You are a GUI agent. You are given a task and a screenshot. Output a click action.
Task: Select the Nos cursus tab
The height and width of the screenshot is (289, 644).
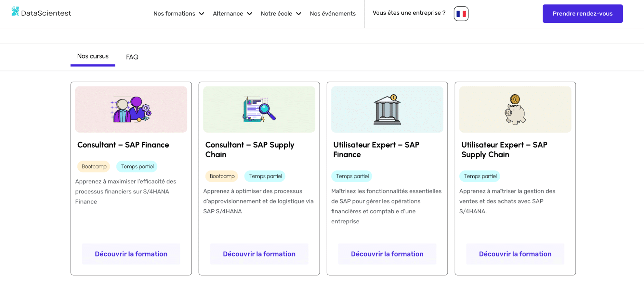tap(93, 56)
